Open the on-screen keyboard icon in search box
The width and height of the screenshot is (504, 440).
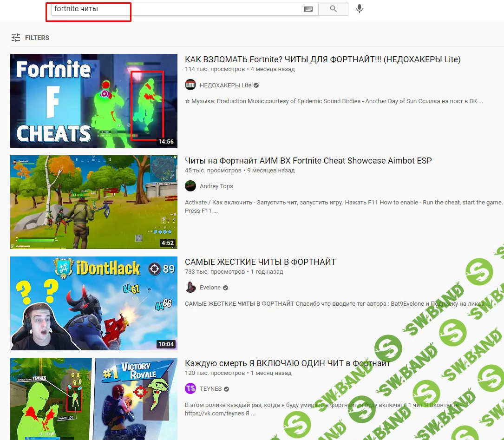tap(308, 9)
